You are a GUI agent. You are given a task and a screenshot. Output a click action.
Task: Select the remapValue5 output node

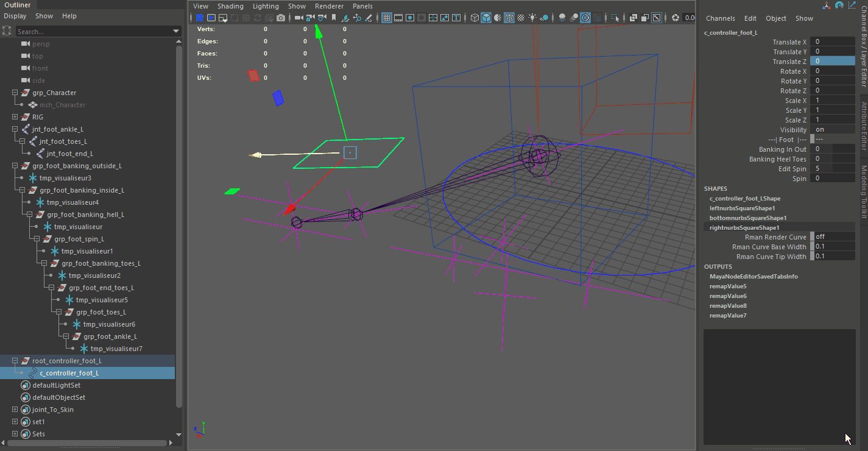727,286
